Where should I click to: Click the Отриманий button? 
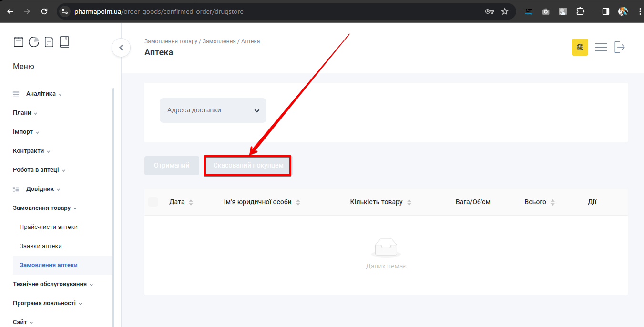pos(172,166)
